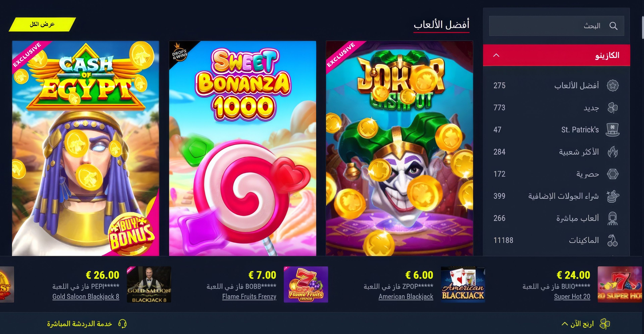Click the search magnifier icon
This screenshot has width=644, height=334.
[613, 26]
